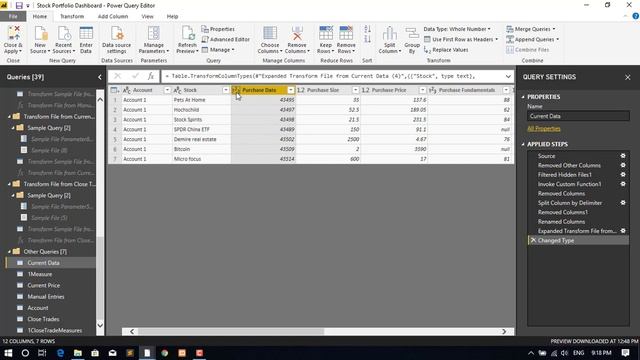The height and width of the screenshot is (360, 640).
Task: Switch to the Help tab
Action: coord(172,16)
